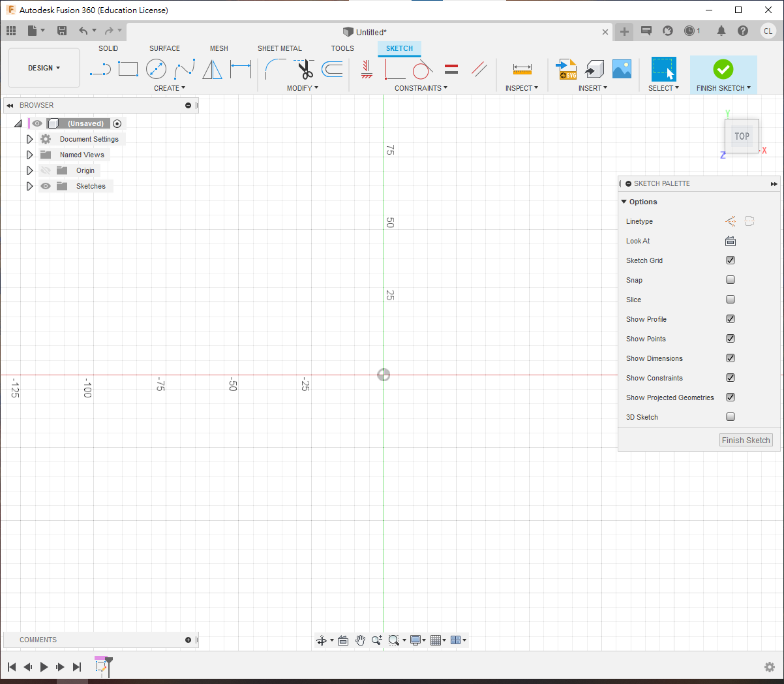Image resolution: width=784 pixels, height=684 pixels.
Task: Switch to the SHEET METAL tab
Action: tap(279, 48)
